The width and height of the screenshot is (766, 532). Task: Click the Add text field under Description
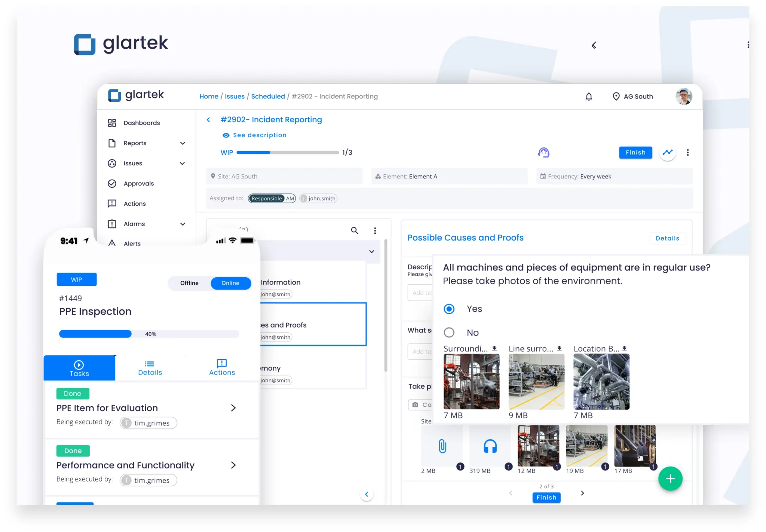[420, 293]
